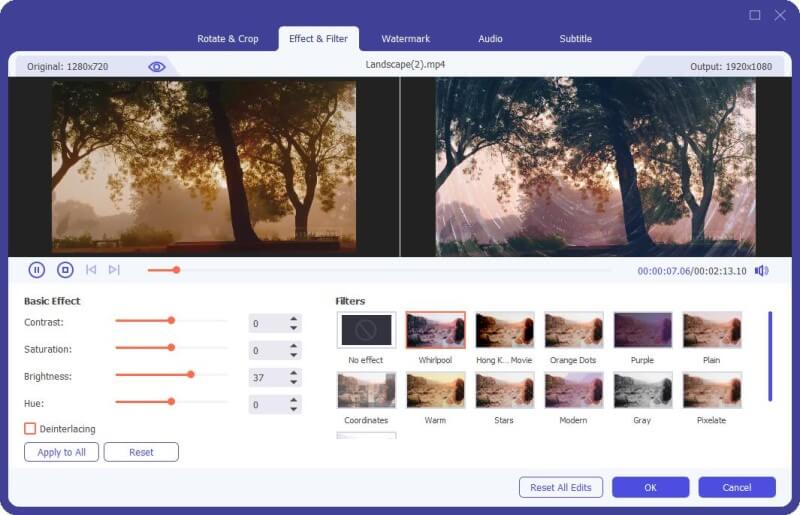Apply the Pixelate filter thumbnail

coord(712,390)
